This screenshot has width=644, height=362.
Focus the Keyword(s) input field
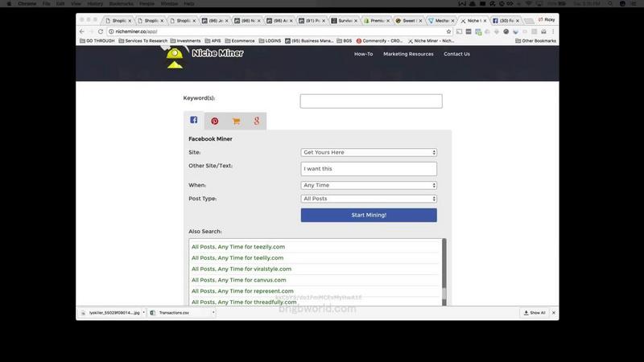pos(371,101)
